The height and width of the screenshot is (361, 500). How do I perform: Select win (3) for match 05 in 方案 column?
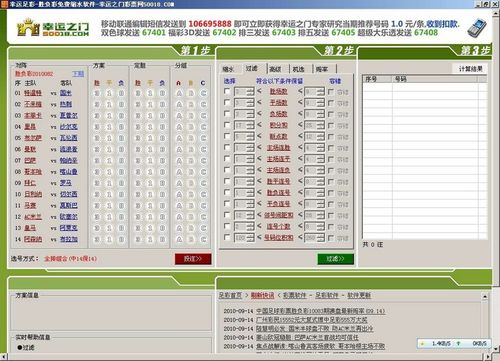[97, 138]
